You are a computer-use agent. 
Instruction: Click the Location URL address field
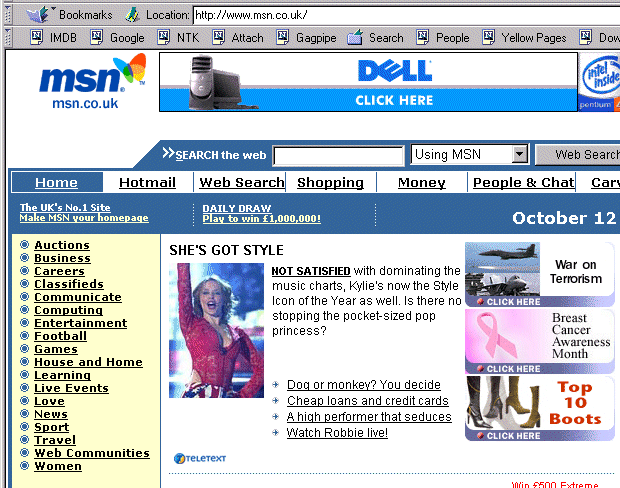pos(406,15)
